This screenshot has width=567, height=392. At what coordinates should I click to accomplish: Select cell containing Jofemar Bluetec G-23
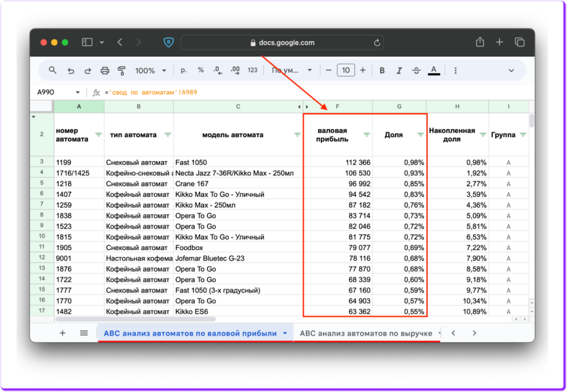[238, 258]
